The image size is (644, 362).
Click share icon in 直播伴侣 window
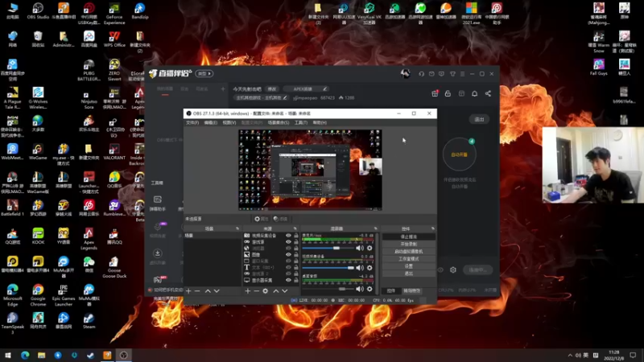click(488, 93)
